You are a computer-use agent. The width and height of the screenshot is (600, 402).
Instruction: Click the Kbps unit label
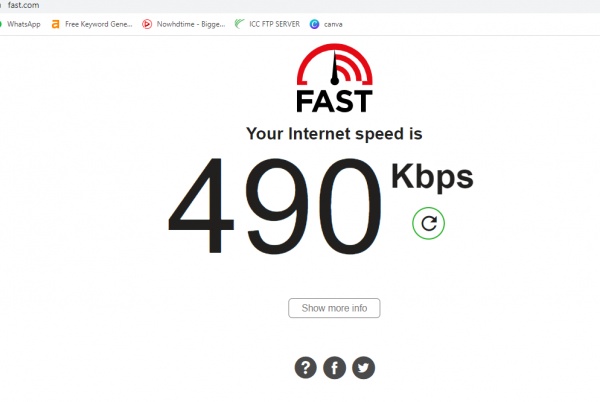pos(432,177)
